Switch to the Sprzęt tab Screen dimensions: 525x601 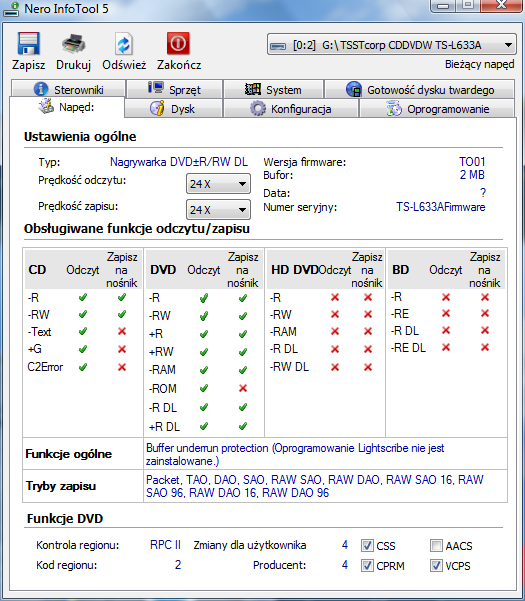(175, 89)
